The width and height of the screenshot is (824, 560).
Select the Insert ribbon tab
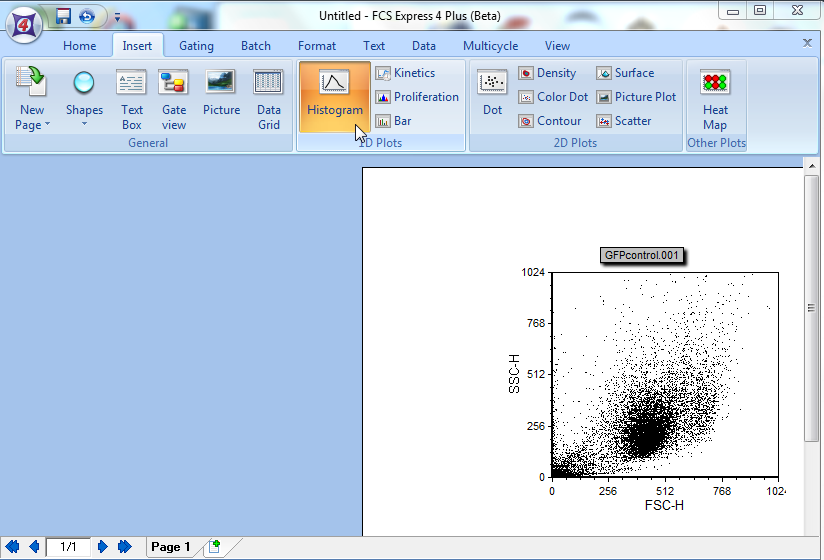tap(137, 46)
